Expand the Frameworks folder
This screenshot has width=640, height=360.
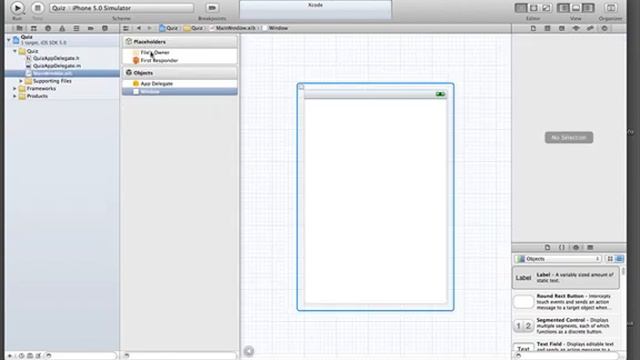tap(15, 88)
